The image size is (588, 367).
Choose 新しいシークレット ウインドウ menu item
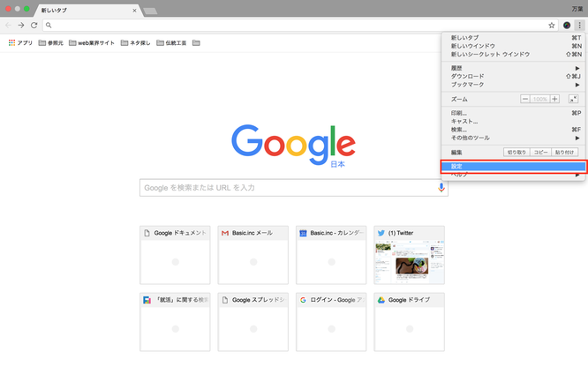513,54
